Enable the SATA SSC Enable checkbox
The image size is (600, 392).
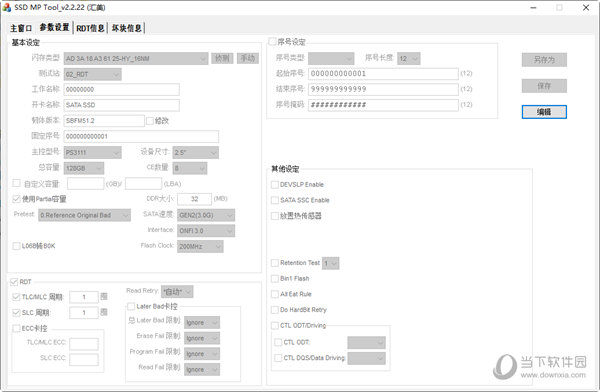click(x=274, y=200)
